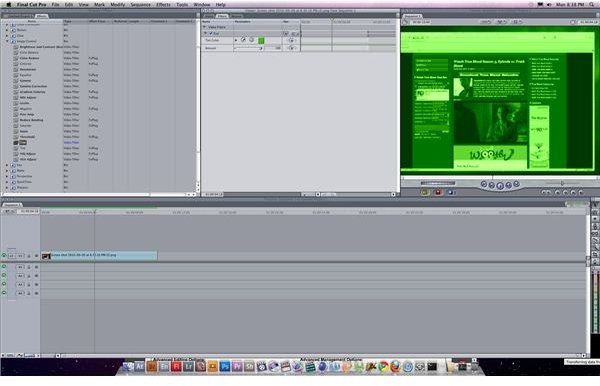The height and width of the screenshot is (386, 600).
Task: Switch to the Filters tab in Viewer
Action: click(x=222, y=16)
